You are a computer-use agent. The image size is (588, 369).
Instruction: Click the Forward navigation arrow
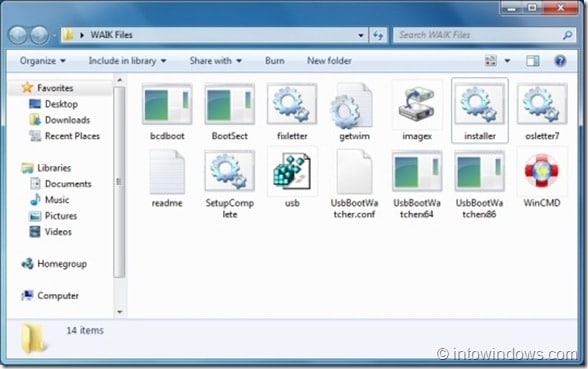point(39,36)
